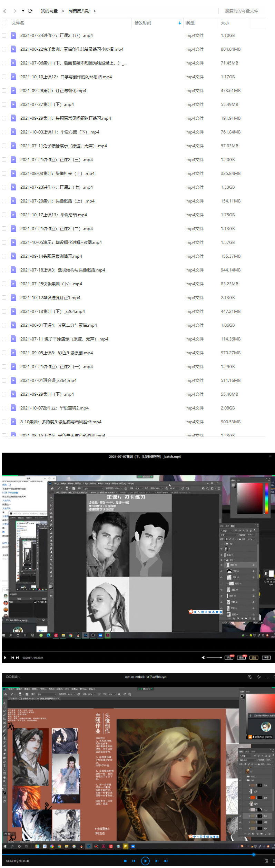
Task: Go to next video in QQ影音
Action: pos(157,861)
